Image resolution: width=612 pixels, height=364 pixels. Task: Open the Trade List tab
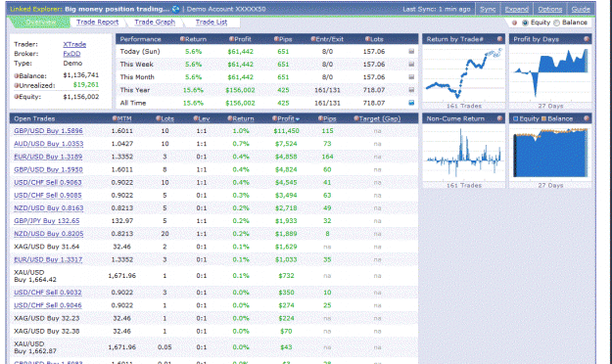[212, 23]
